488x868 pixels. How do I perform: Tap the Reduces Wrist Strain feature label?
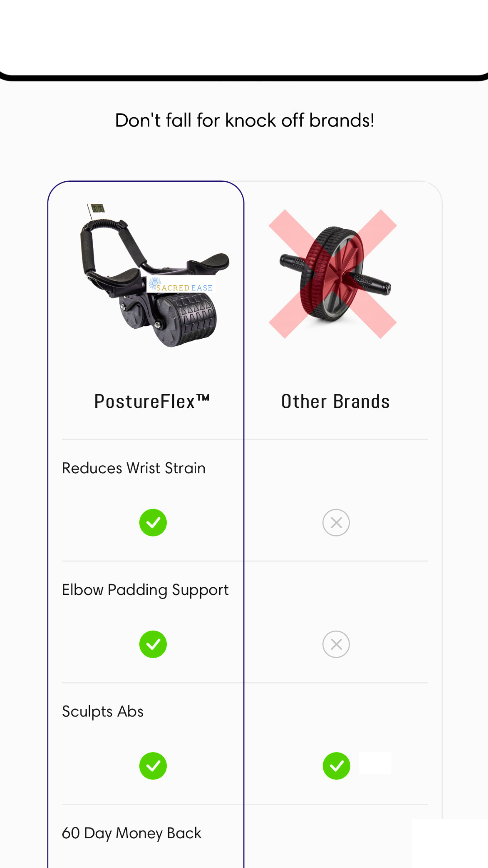click(134, 468)
